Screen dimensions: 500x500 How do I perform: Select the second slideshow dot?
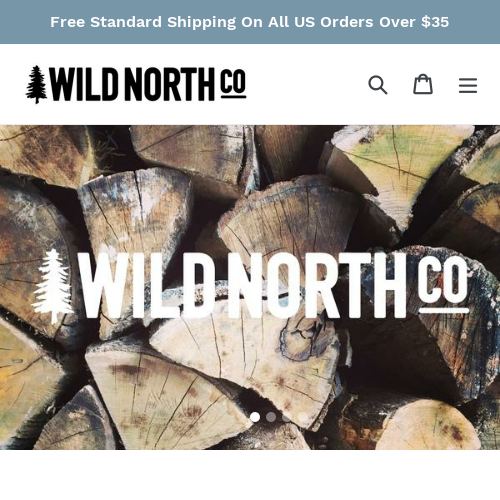271,417
